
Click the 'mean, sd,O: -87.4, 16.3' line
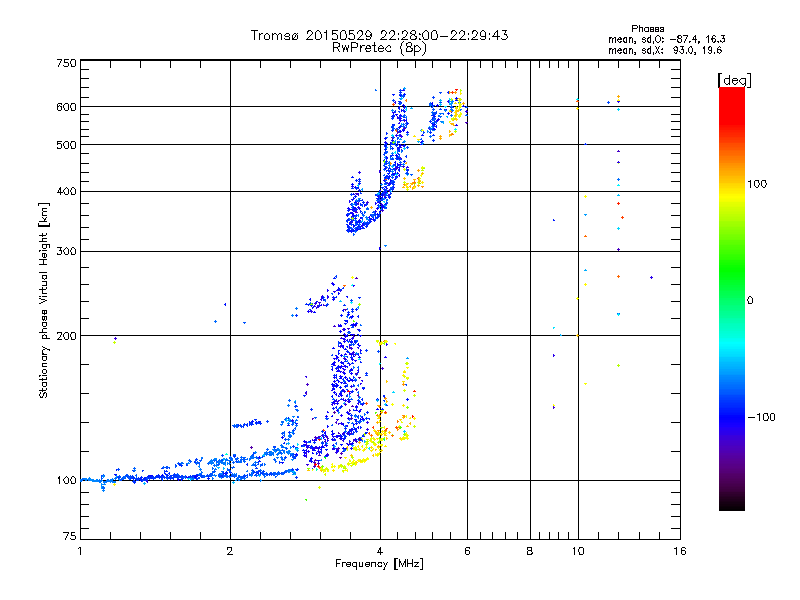pyautogui.click(x=667, y=39)
